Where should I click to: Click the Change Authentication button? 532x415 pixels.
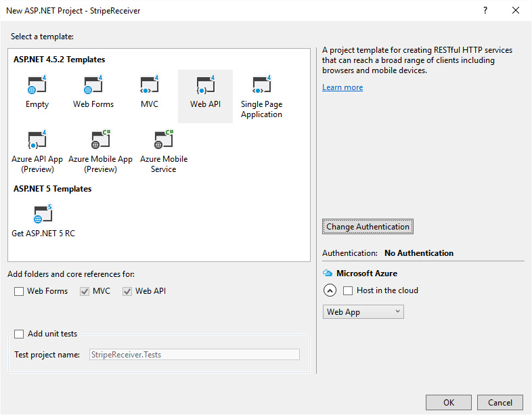click(368, 227)
